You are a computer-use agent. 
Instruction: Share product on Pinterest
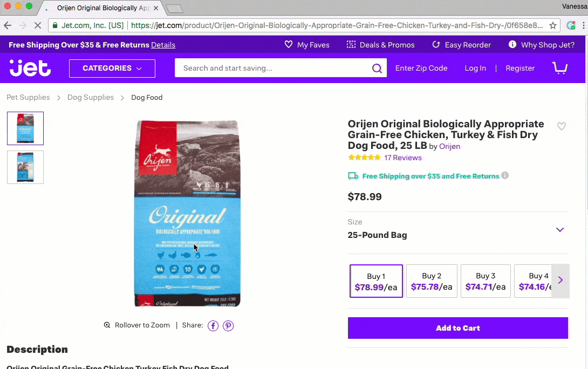228,325
